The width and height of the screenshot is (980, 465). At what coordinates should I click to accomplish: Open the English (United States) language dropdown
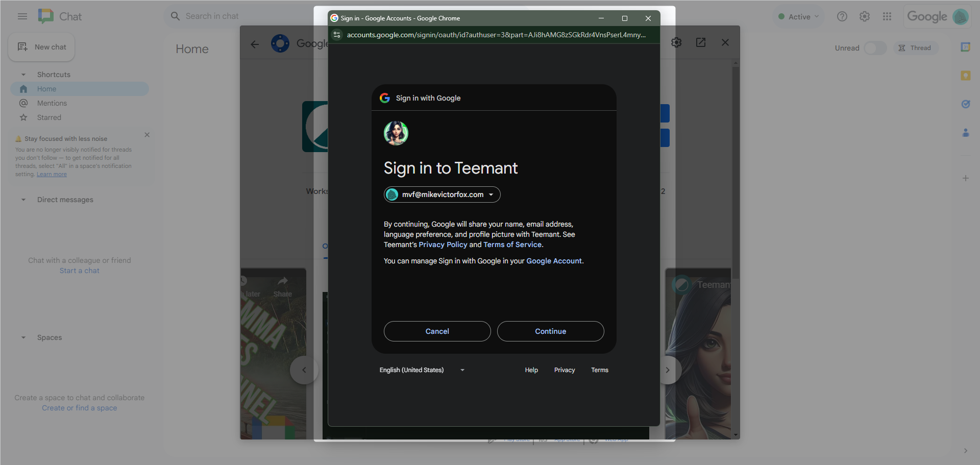(x=422, y=370)
